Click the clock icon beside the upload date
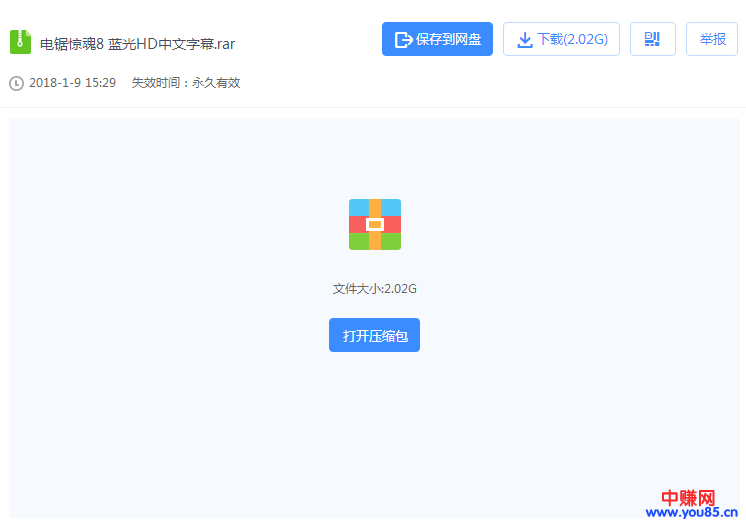 click(16, 83)
